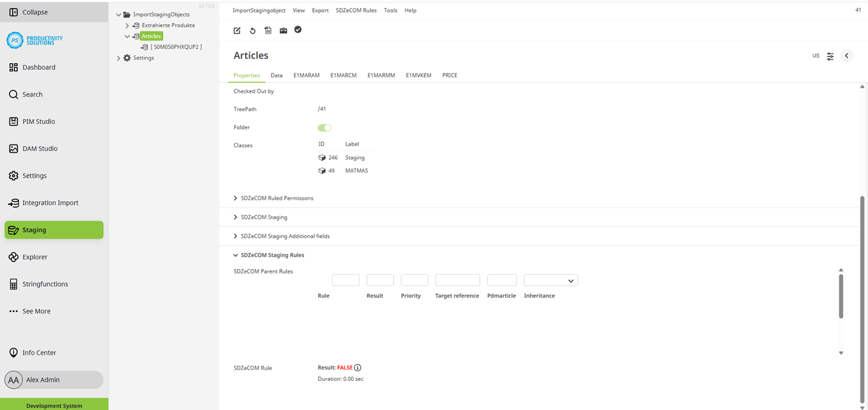Open the DAM Studio sidebar icon
This screenshot has width=868, height=410.
(13, 148)
